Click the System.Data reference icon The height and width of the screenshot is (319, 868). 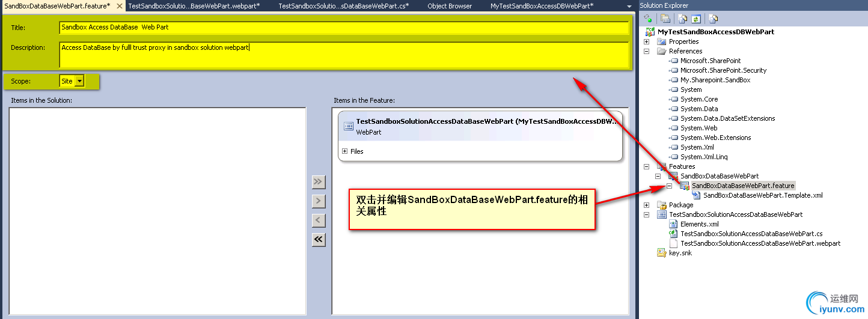coord(673,109)
